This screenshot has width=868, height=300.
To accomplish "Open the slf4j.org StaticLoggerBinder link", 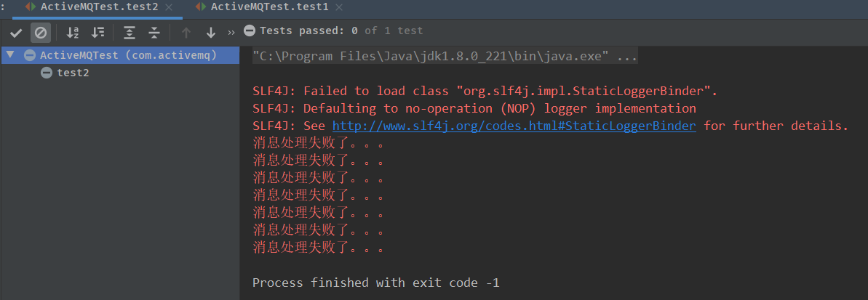I will (514, 126).
